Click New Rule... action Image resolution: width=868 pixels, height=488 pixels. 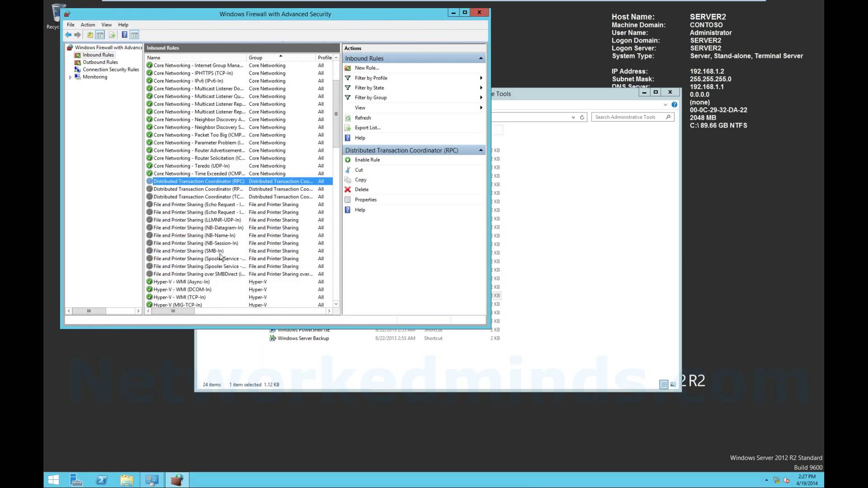click(367, 68)
